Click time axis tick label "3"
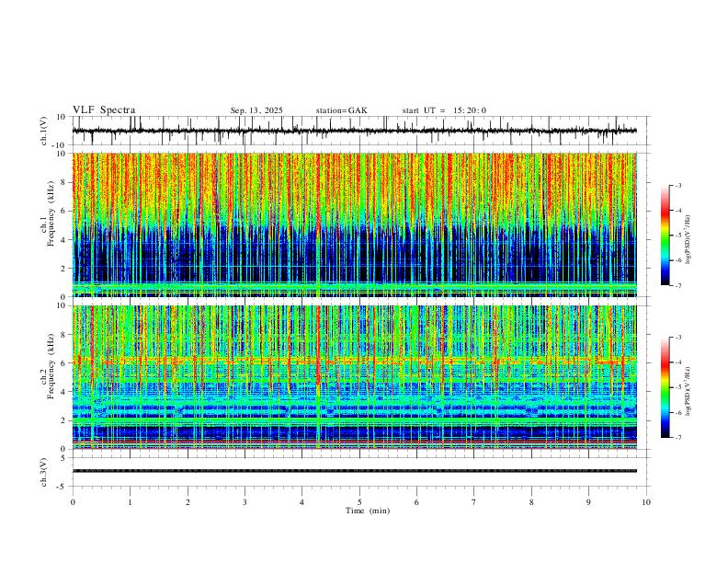 245,502
